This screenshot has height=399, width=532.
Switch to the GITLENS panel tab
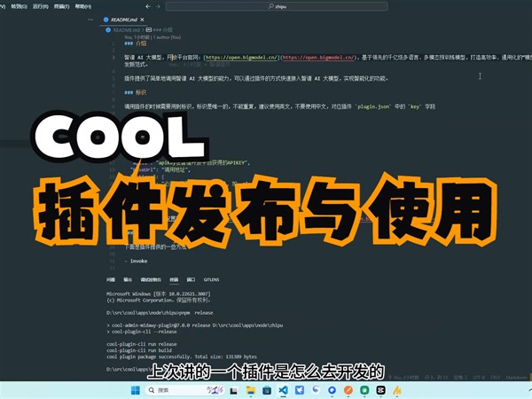(x=211, y=279)
